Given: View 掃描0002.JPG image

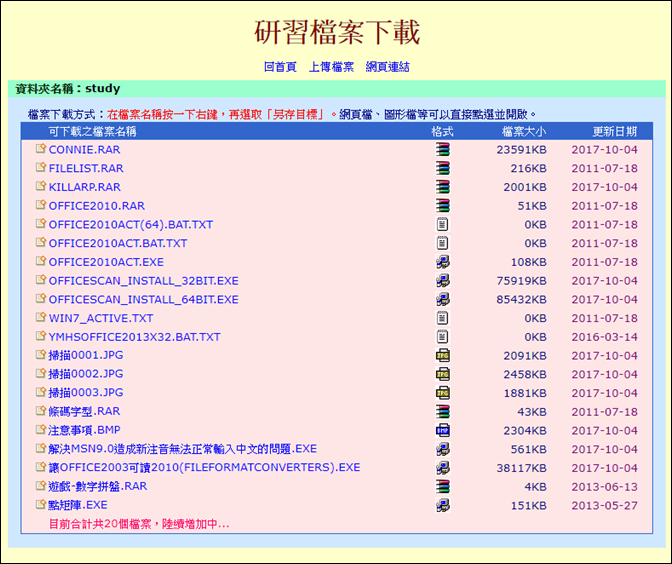Looking at the screenshot, I should [x=86, y=374].
